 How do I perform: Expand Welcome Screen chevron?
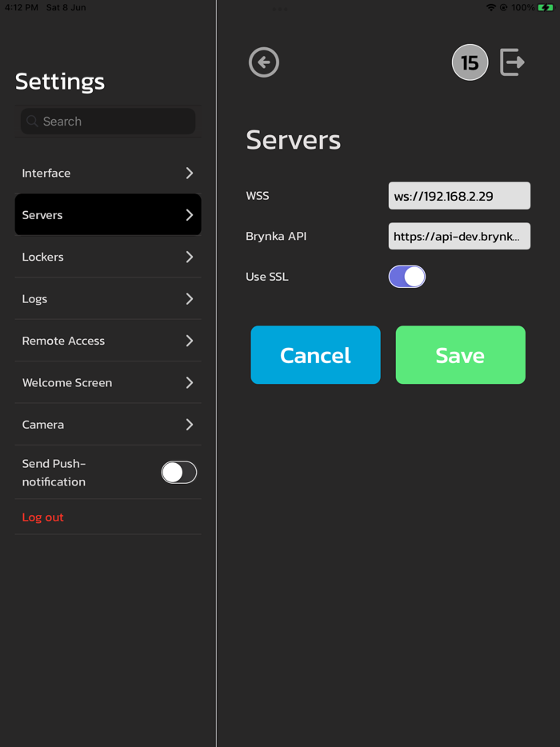coord(190,382)
